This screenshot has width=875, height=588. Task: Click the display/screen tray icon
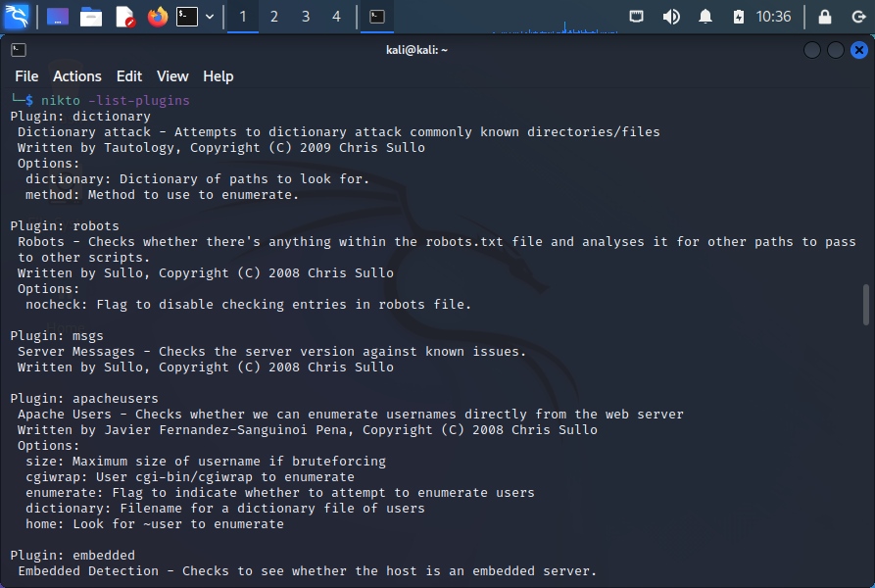pos(636,17)
